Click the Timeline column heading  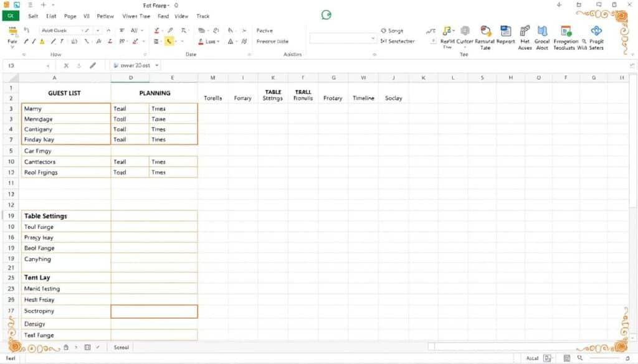point(363,98)
